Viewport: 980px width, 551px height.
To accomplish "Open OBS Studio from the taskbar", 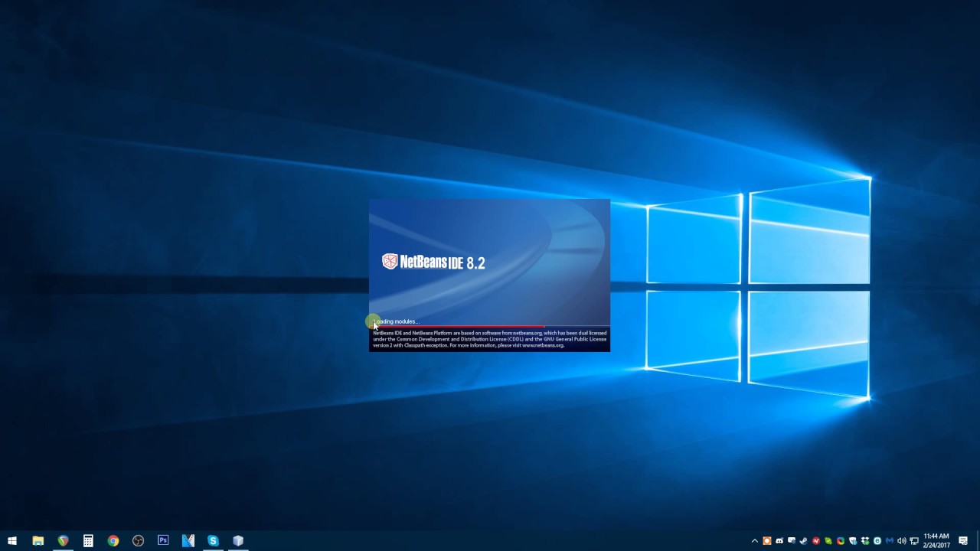I will point(138,540).
